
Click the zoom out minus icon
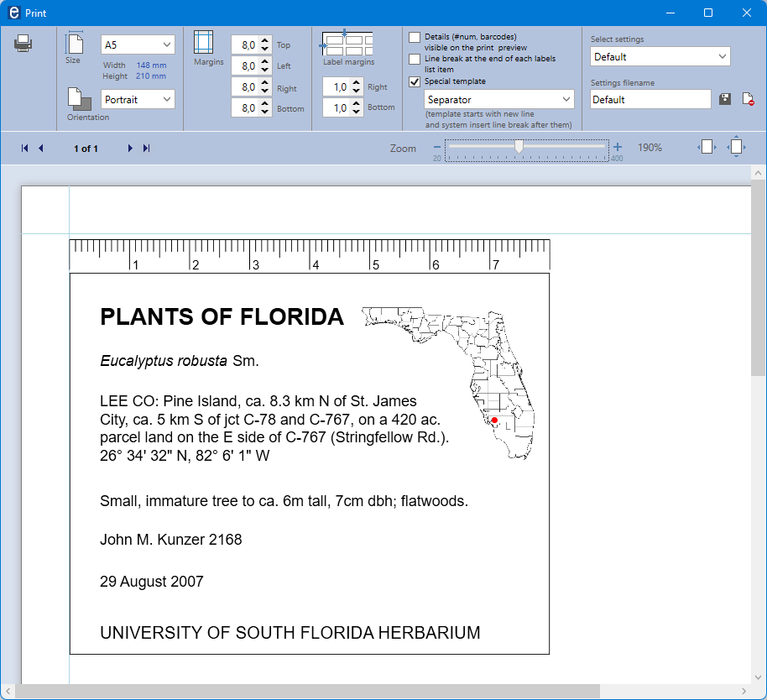tap(436, 147)
